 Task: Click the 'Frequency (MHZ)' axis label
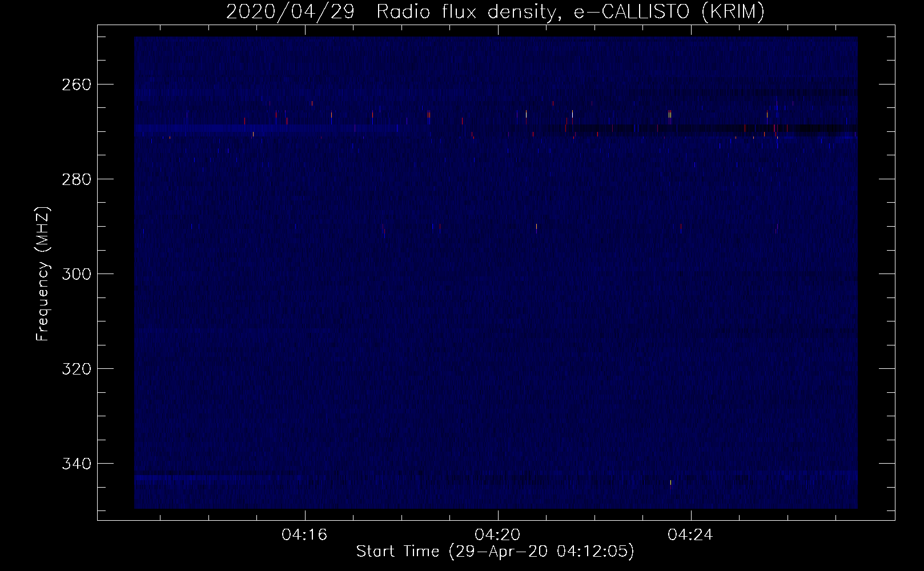tap(43, 274)
